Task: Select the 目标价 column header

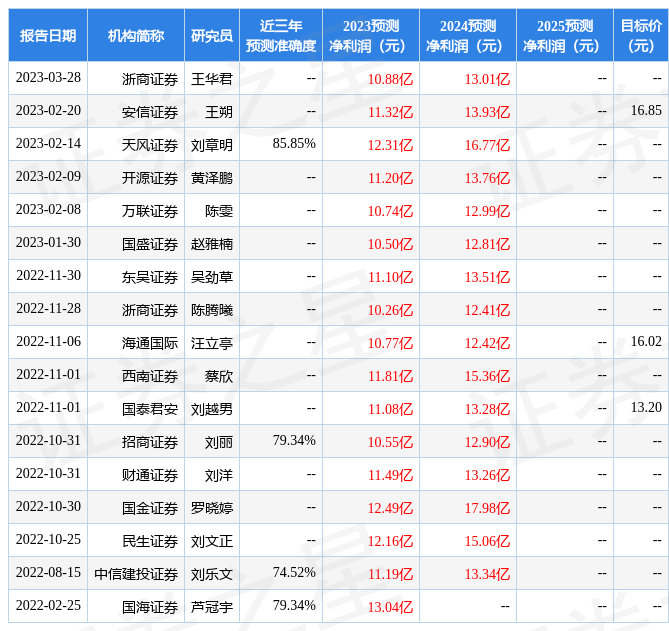Action: (x=641, y=35)
